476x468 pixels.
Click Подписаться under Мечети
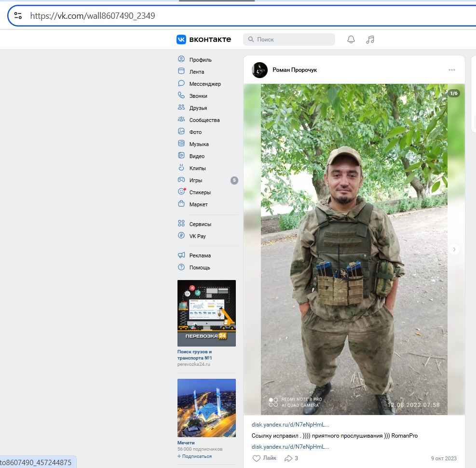point(194,456)
